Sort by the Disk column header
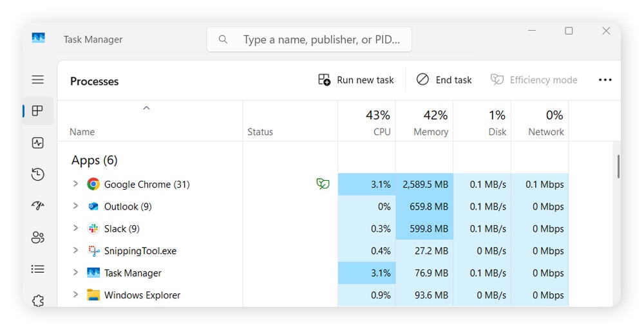The width and height of the screenshot is (644, 330). tap(482, 122)
